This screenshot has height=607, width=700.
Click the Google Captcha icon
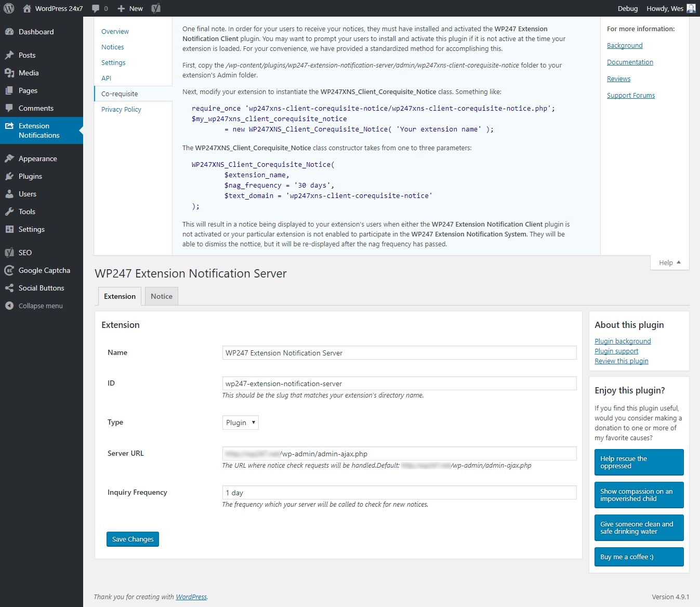(9, 270)
